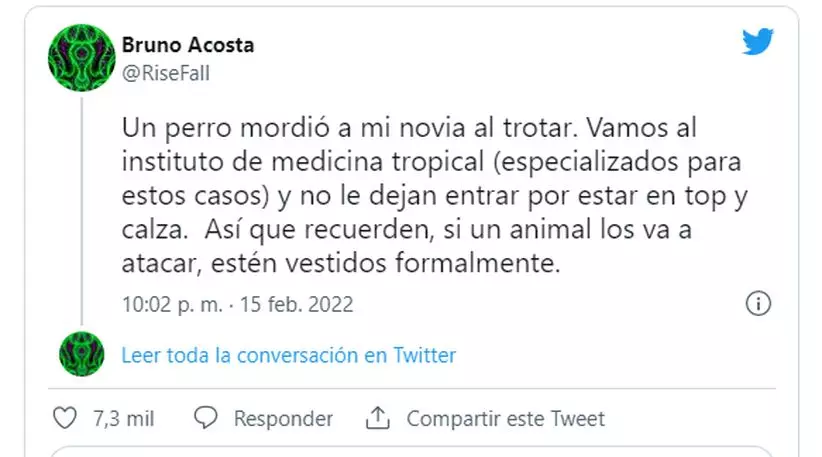Click the share upload arrow icon
This screenshot has height=457, width=822.
[x=378, y=418]
